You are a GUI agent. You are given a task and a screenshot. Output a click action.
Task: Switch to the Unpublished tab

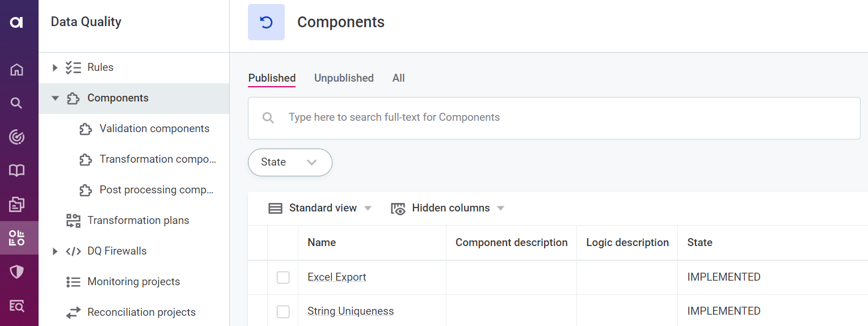[x=344, y=78]
